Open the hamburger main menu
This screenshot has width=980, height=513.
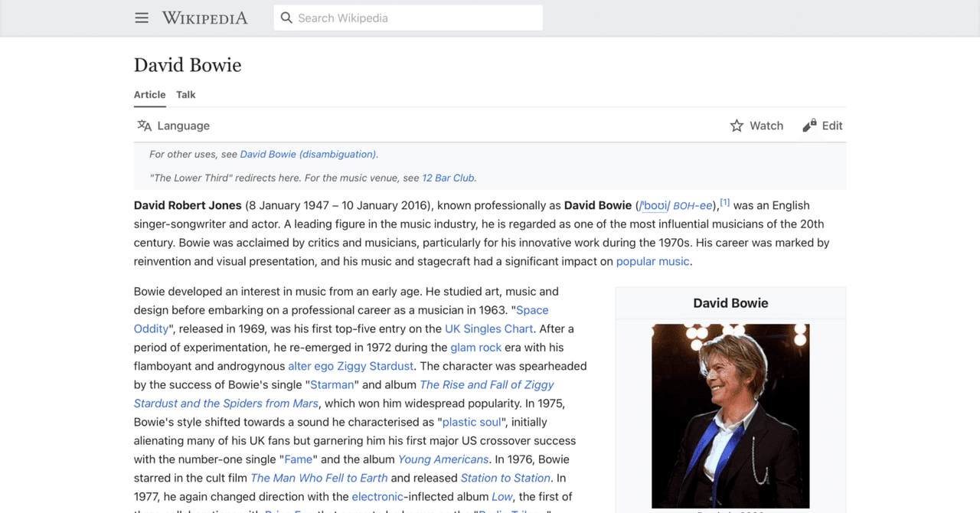point(142,18)
